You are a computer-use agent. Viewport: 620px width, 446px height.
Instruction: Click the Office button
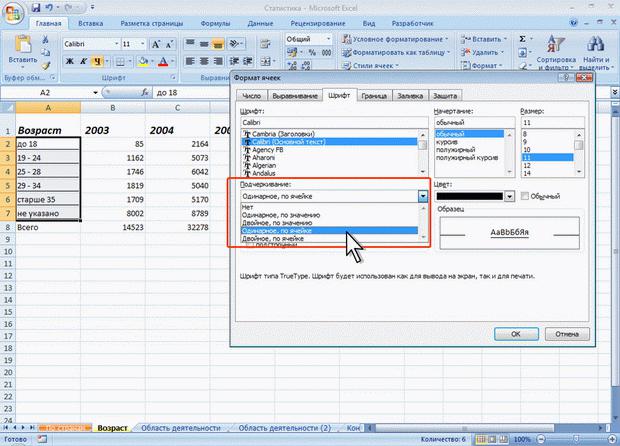13,14
